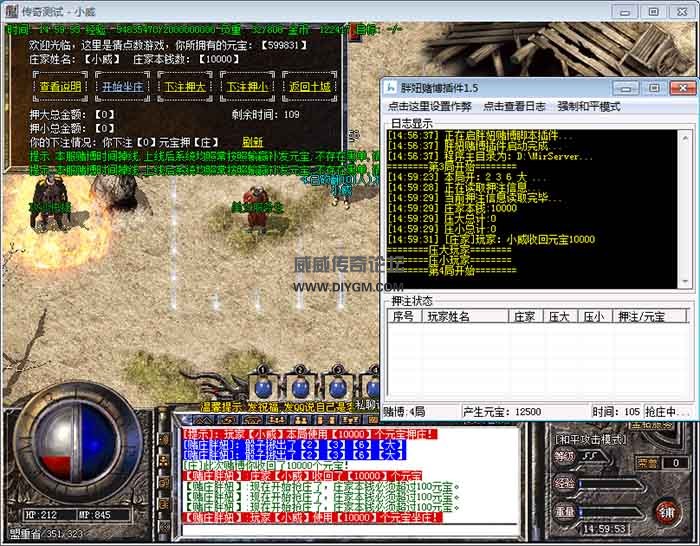Click the 等级 level round icon
700x546 pixels.
point(564,456)
